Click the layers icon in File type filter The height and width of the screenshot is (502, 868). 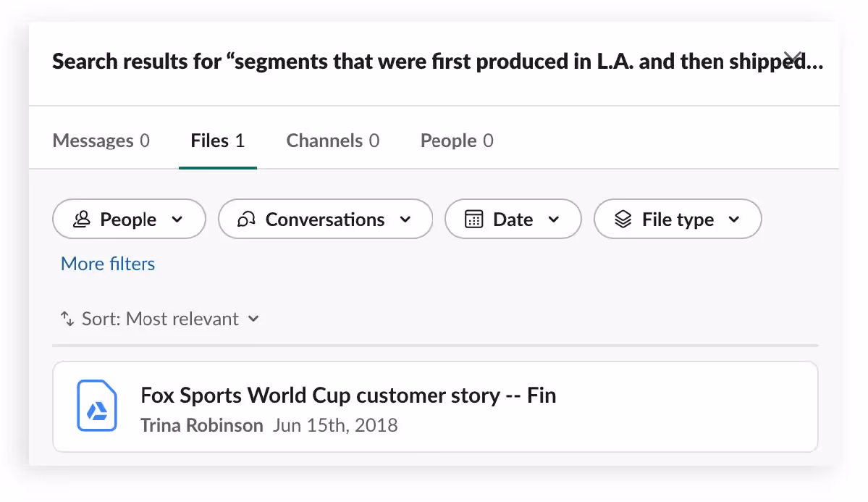[623, 219]
